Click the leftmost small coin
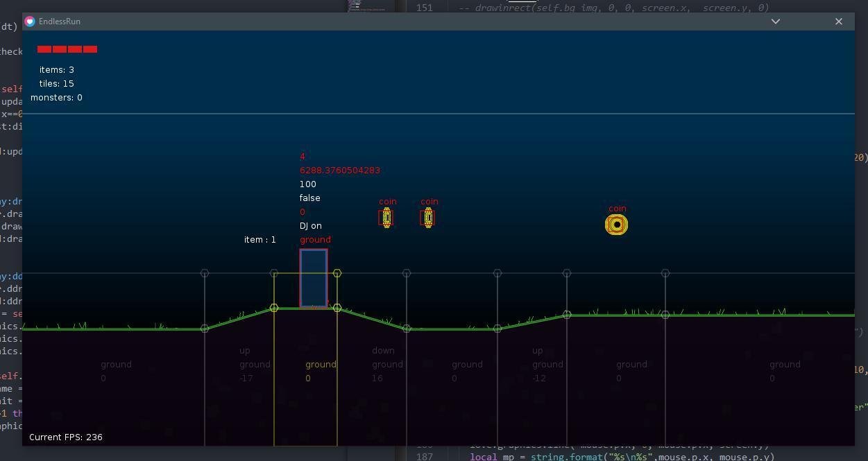This screenshot has height=461, width=868. (386, 218)
